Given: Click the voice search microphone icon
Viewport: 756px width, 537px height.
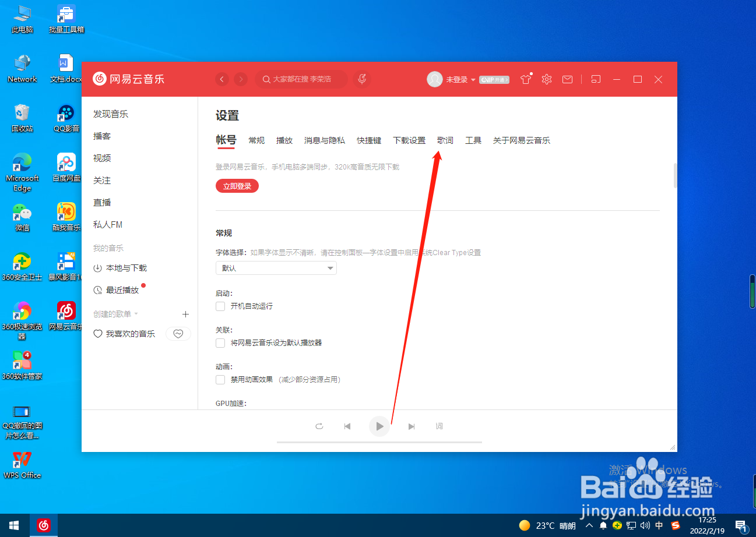Looking at the screenshot, I should [362, 79].
